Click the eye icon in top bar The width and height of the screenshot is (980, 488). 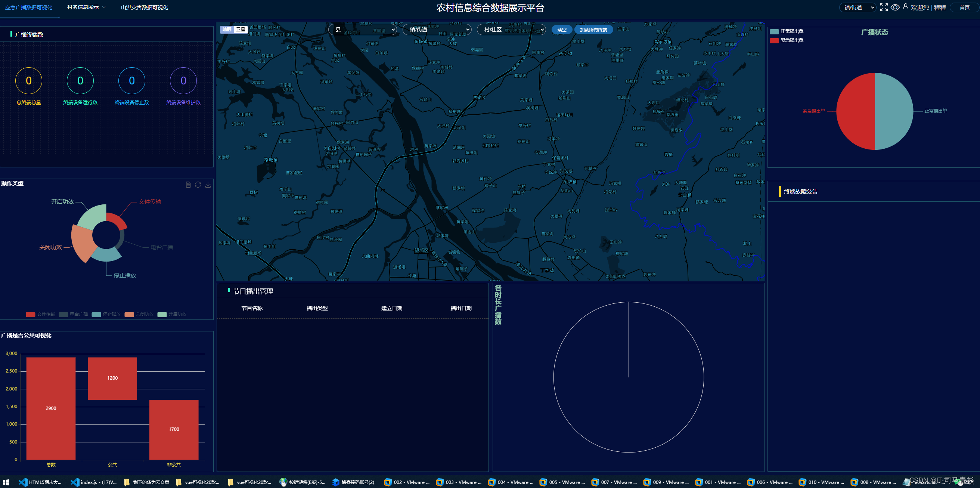(x=895, y=7)
